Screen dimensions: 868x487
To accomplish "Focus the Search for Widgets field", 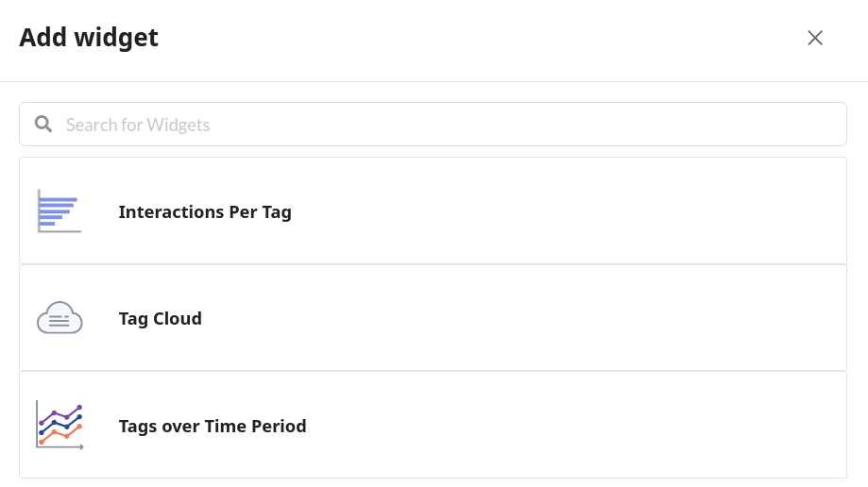I will coord(453,125).
